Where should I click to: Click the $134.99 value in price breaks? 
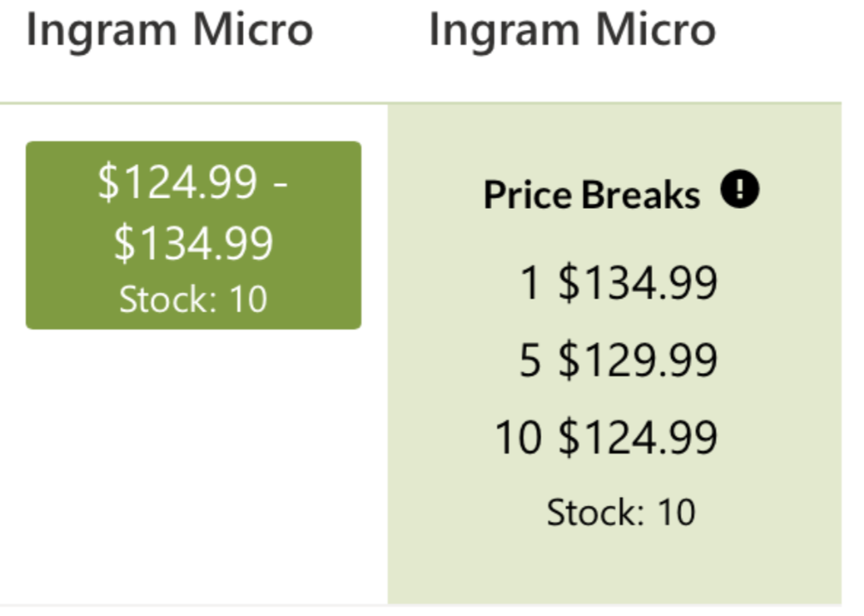(638, 282)
